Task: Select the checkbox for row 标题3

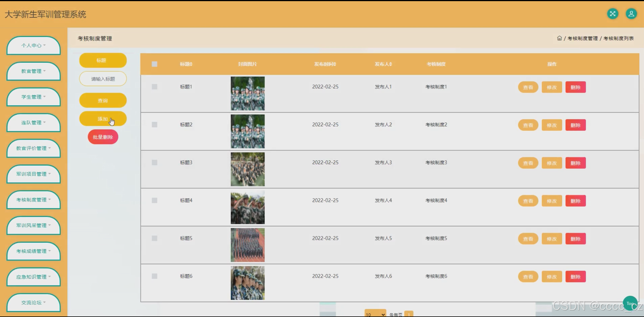Action: click(155, 162)
